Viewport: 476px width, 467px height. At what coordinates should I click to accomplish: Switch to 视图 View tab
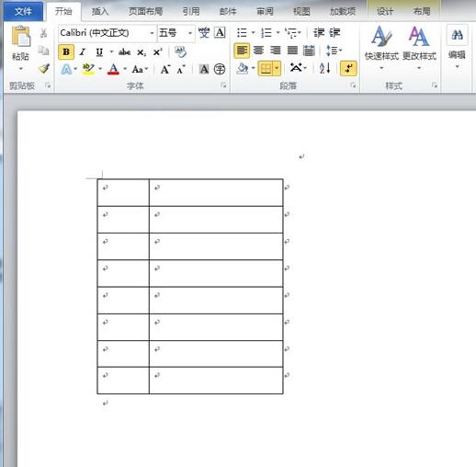301,11
